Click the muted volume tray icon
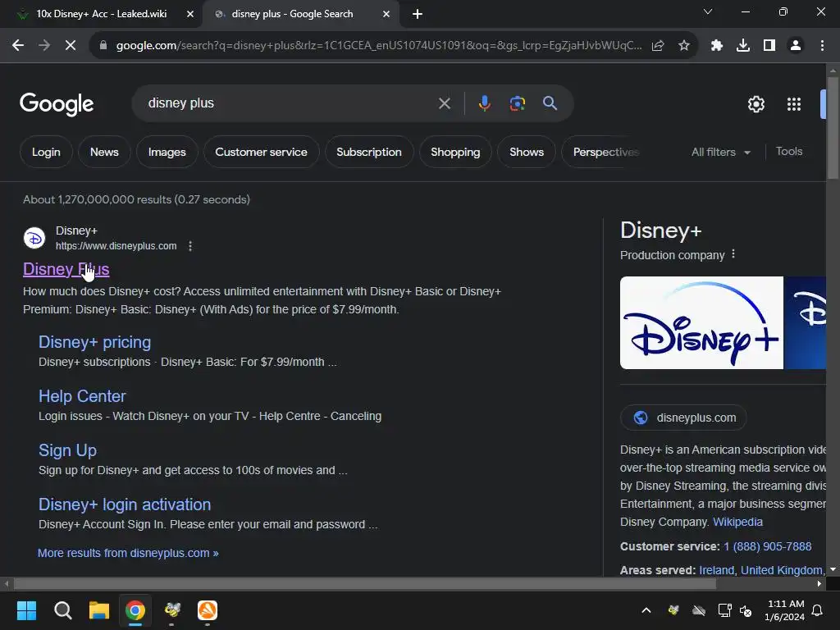 pyautogui.click(x=746, y=610)
